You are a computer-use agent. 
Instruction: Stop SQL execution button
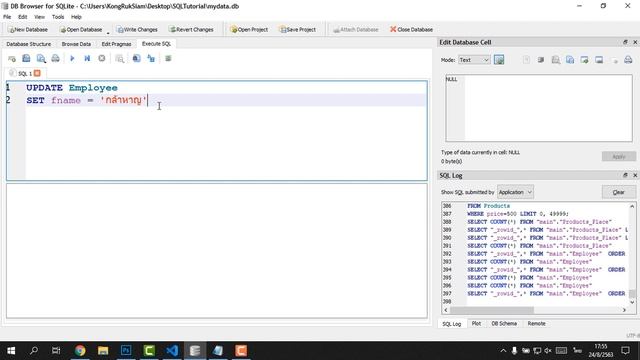(102, 59)
